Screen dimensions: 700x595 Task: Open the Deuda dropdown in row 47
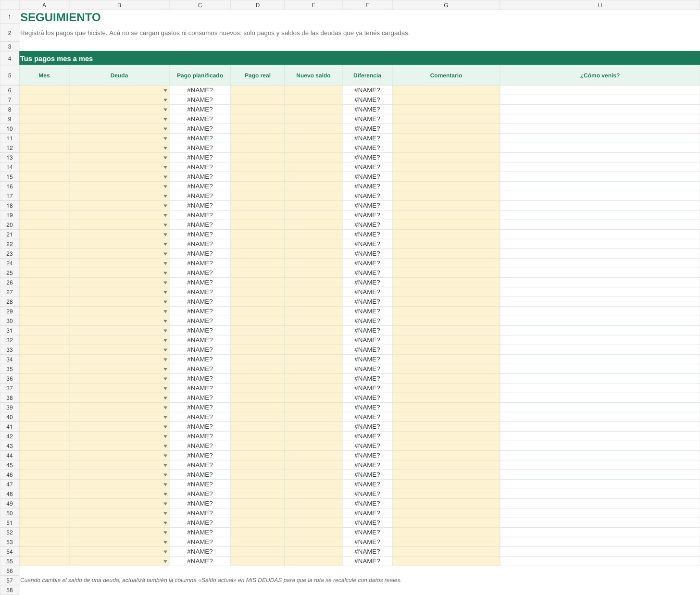(x=165, y=484)
